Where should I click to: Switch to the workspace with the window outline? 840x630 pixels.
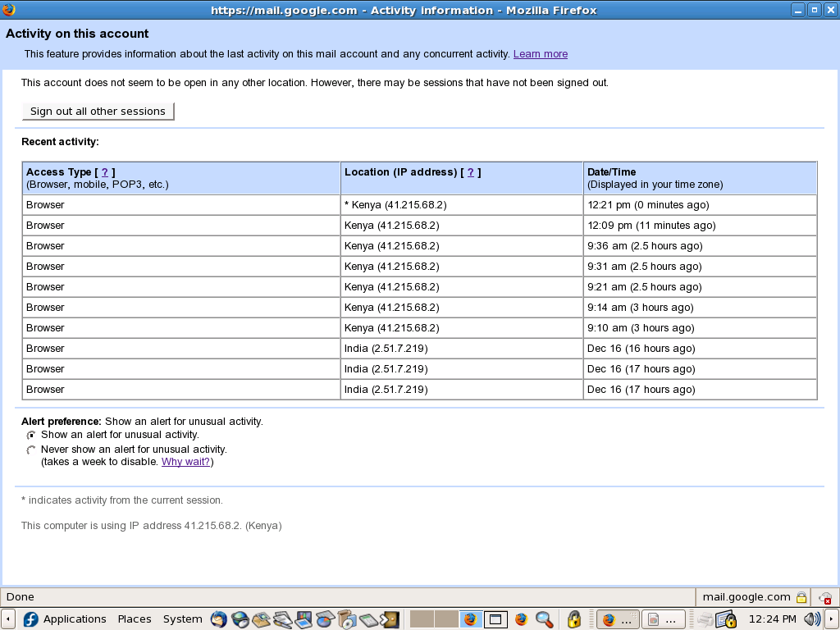pyautogui.click(x=495, y=619)
